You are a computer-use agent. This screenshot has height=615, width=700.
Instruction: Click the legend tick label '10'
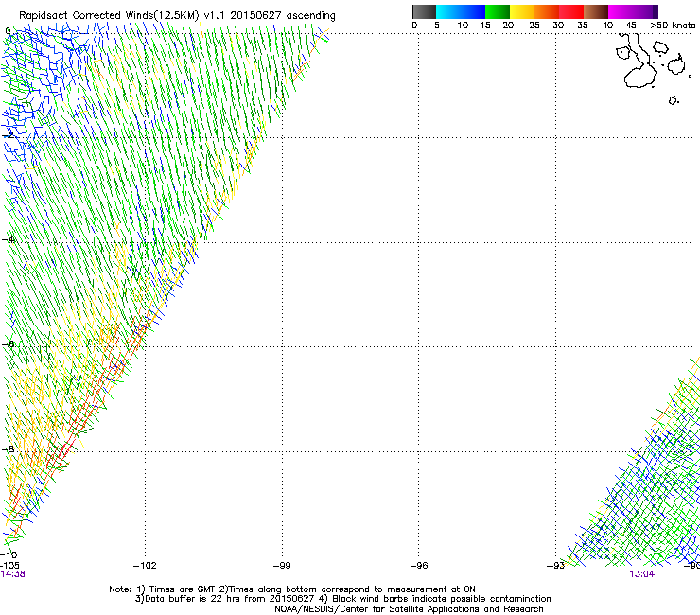click(463, 26)
